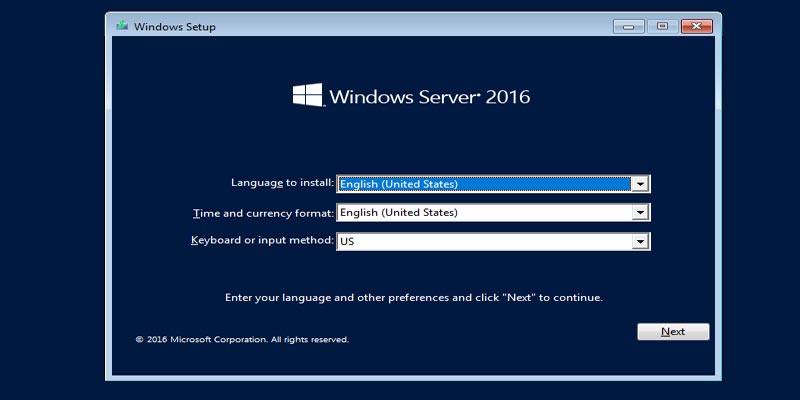This screenshot has height=400, width=800.
Task: Click the Windows logo beside Server 2016
Action: tap(307, 96)
